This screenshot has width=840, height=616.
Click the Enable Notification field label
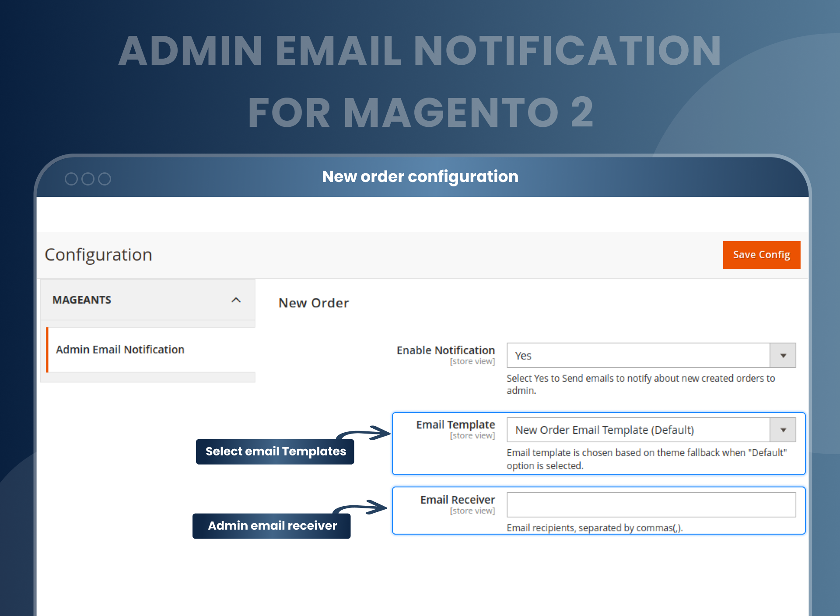point(445,350)
